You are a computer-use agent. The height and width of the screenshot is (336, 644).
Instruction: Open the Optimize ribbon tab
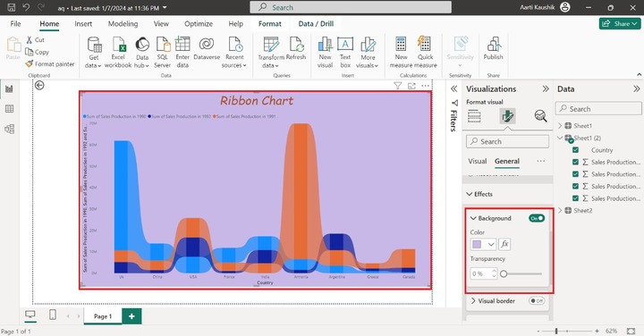(199, 24)
